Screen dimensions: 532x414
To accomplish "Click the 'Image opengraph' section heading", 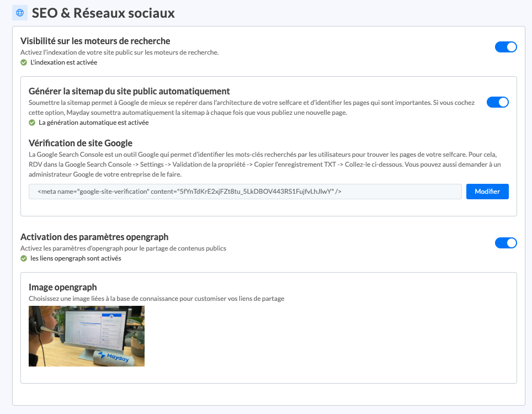I will (x=63, y=287).
